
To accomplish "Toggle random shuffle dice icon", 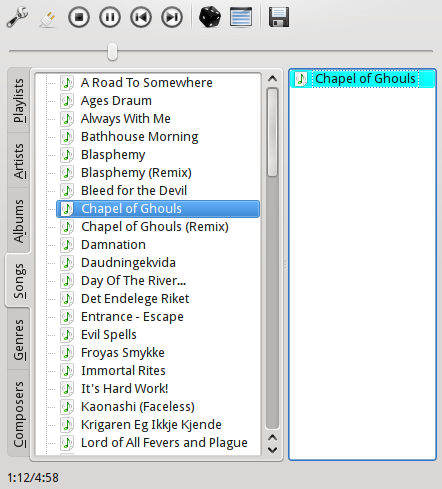I will [x=210, y=17].
